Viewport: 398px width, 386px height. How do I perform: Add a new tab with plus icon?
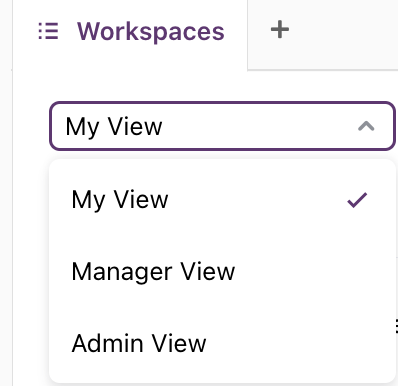click(x=280, y=30)
